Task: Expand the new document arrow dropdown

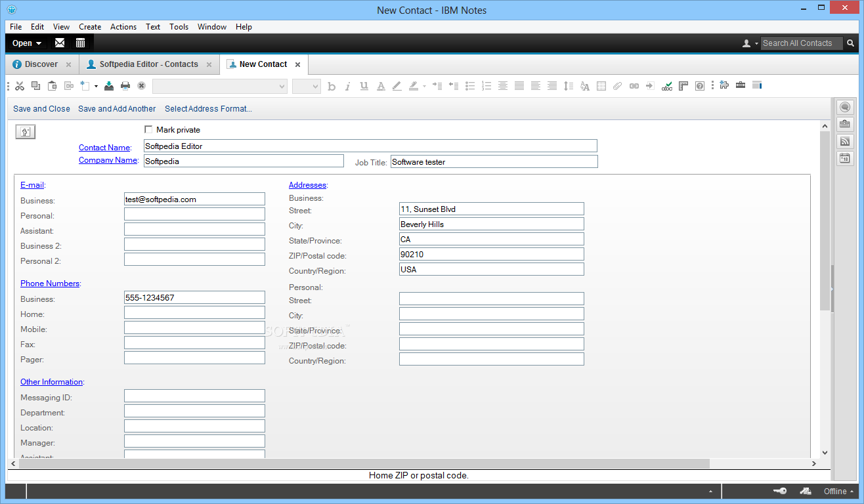Action: [96, 86]
